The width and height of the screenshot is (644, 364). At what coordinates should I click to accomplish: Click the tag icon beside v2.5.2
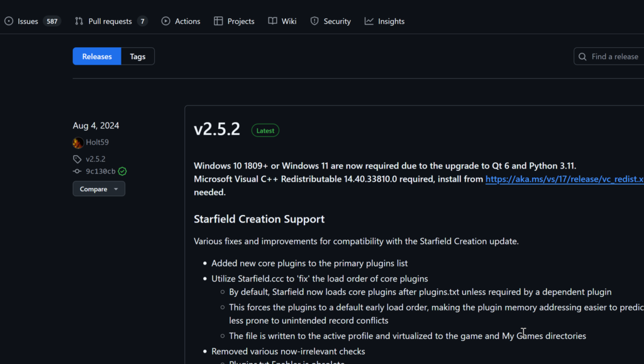point(77,159)
